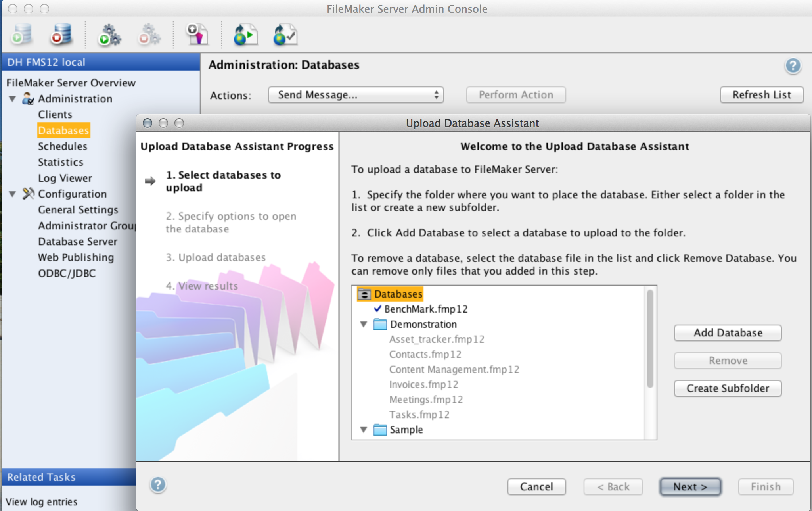
Task: Select Tasks.fmp12 in the tree
Action: [419, 415]
